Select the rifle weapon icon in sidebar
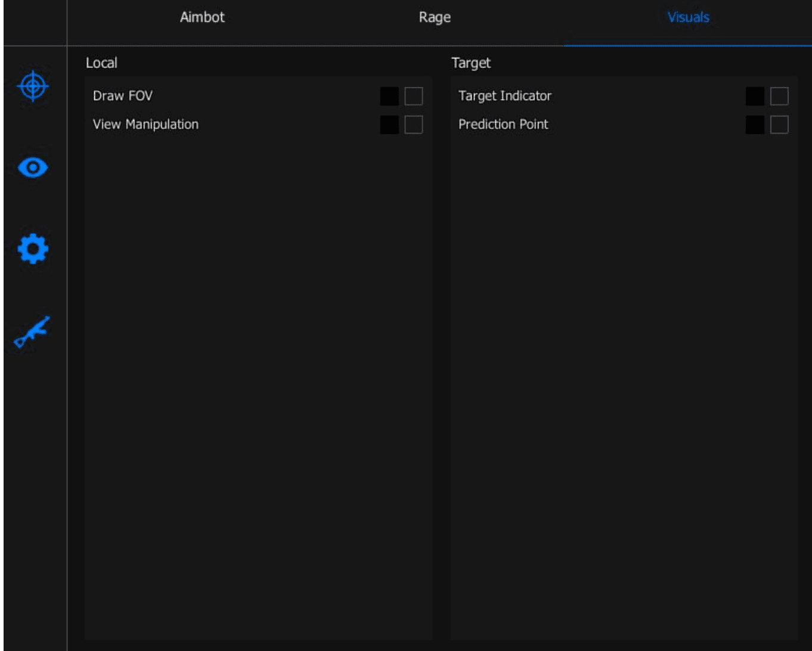This screenshot has height=651, width=812. click(x=32, y=331)
